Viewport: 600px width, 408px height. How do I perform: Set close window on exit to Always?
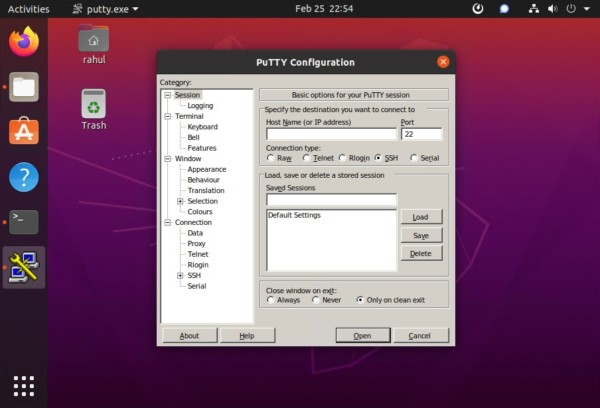(270, 300)
